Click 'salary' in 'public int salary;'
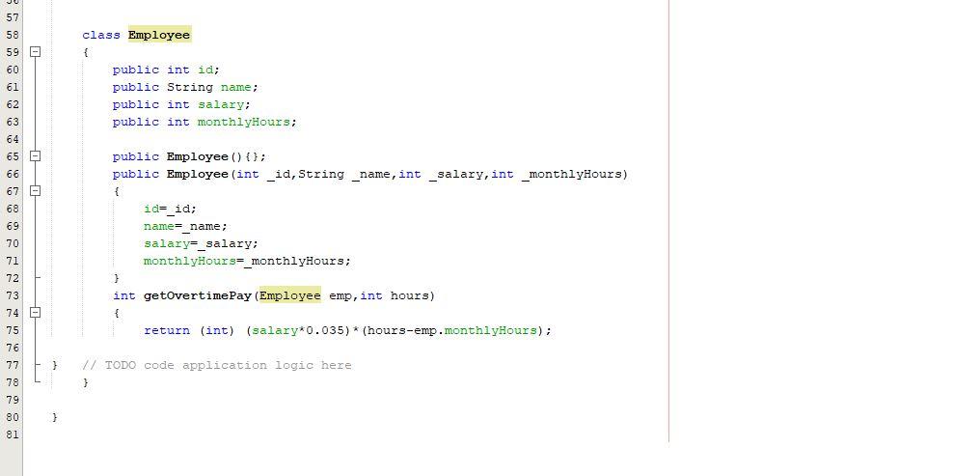 coord(220,104)
